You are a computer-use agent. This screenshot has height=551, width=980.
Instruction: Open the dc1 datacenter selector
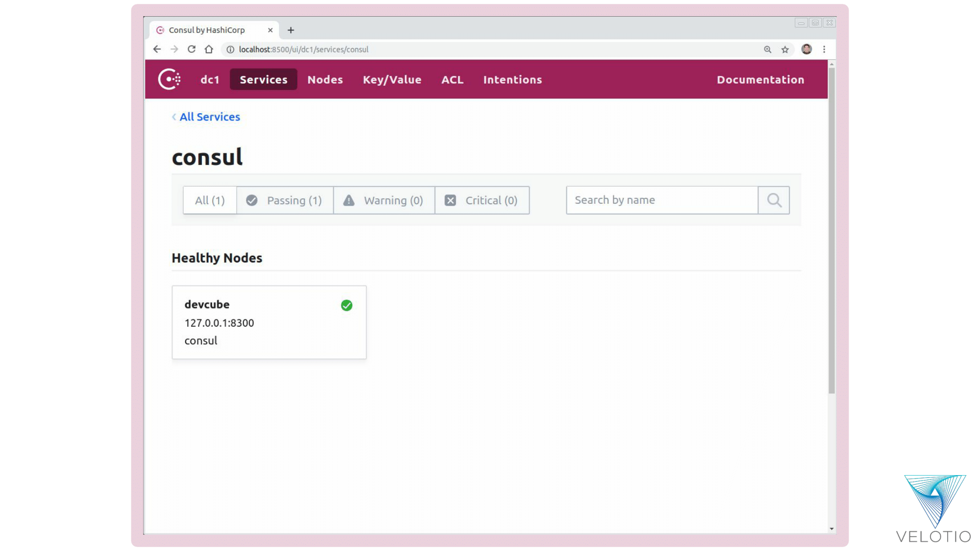pos(210,79)
